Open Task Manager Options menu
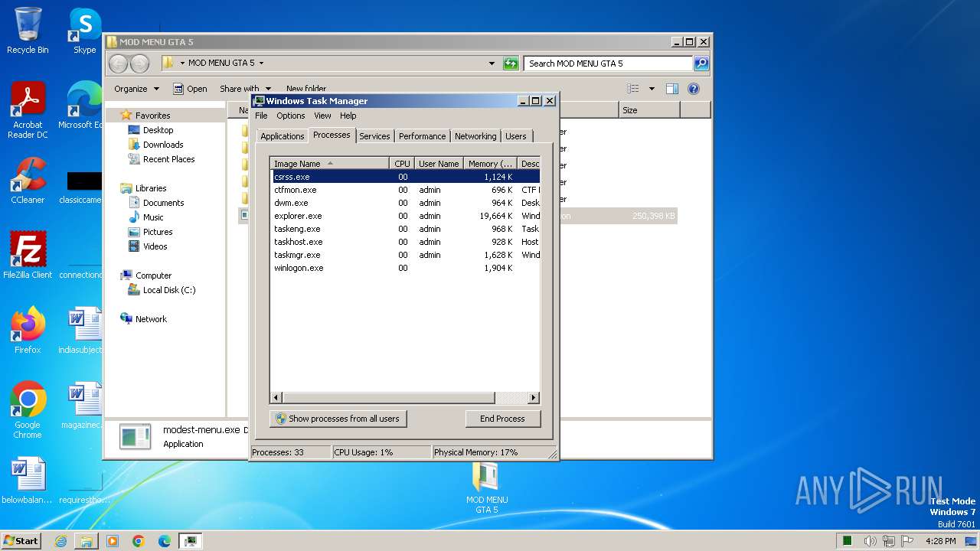The width and height of the screenshot is (980, 551). [290, 116]
